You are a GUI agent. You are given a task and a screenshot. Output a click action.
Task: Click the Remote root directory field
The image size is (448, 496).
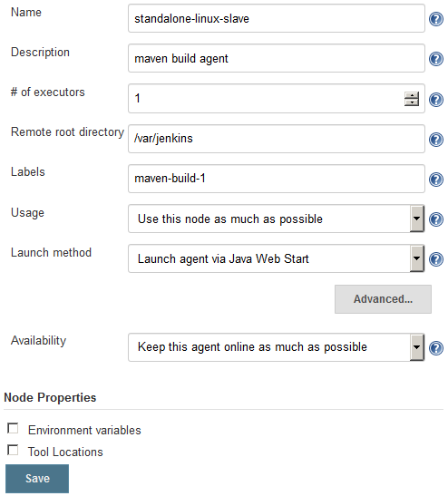[x=277, y=139]
